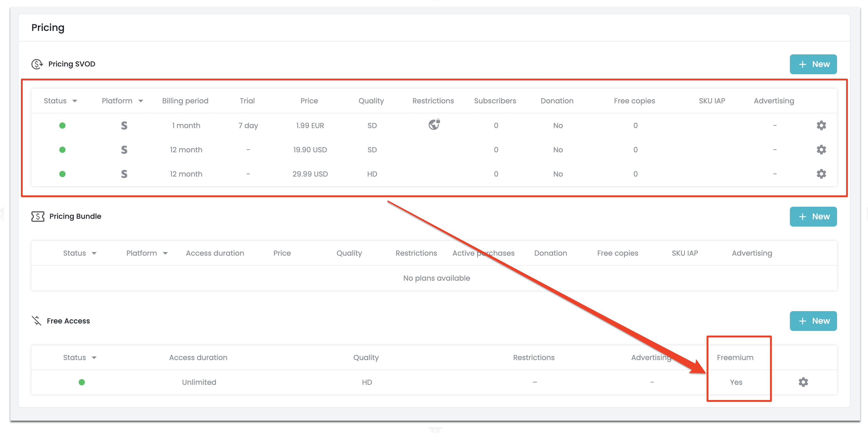Toggle green status dot of 29.99 USD plan
This screenshot has height=433, width=868.
click(x=62, y=174)
